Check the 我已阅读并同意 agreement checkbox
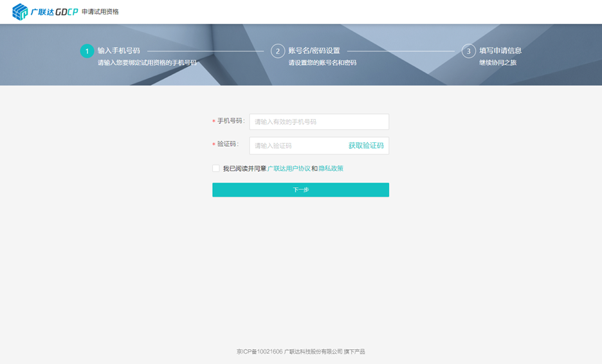 [x=215, y=168]
